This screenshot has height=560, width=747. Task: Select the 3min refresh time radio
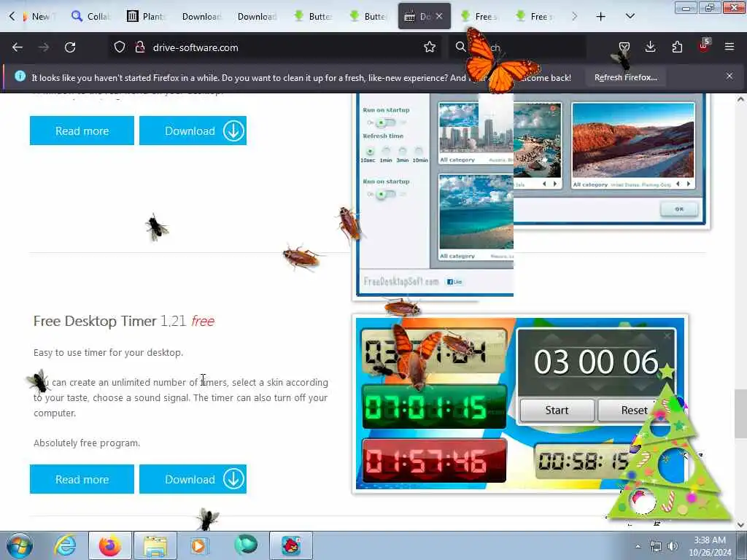(403, 151)
